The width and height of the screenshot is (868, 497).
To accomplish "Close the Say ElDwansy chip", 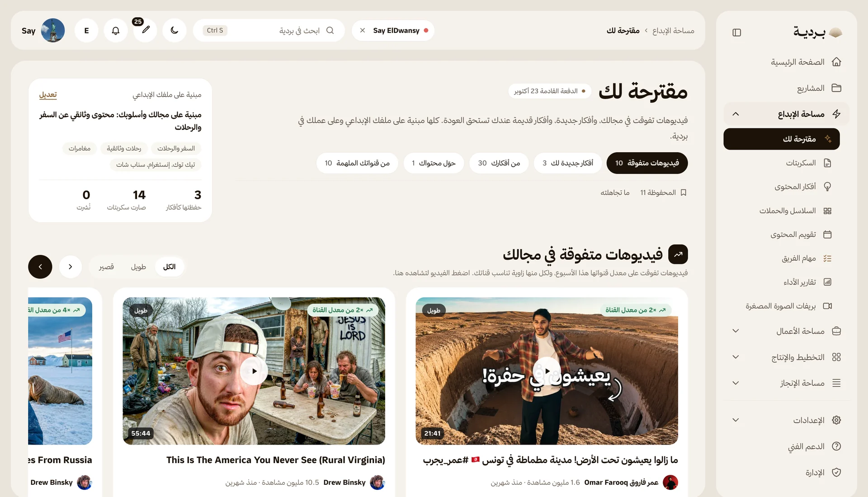I will 362,31.
